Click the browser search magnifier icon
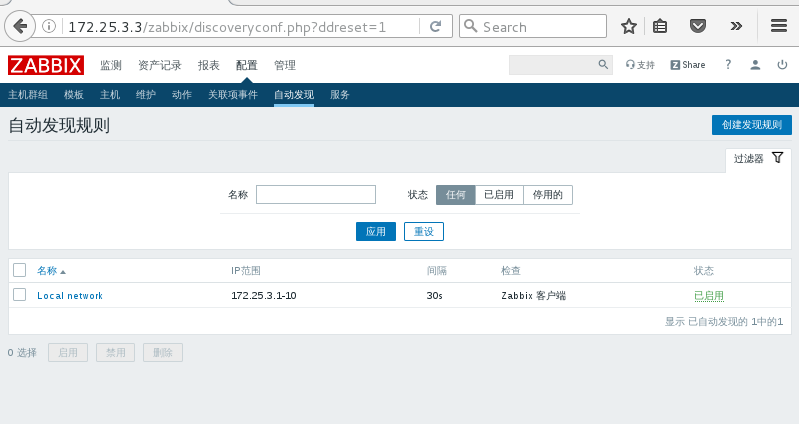 click(x=471, y=26)
